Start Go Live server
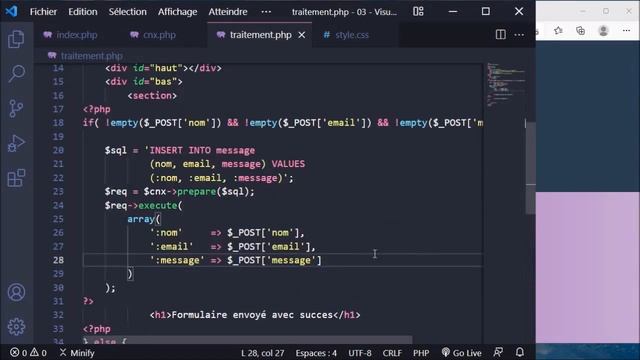640x360 pixels. [x=462, y=353]
